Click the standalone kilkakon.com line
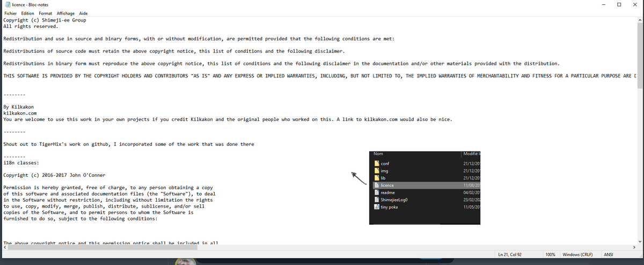Screen dimensions: 644x265 [19, 113]
